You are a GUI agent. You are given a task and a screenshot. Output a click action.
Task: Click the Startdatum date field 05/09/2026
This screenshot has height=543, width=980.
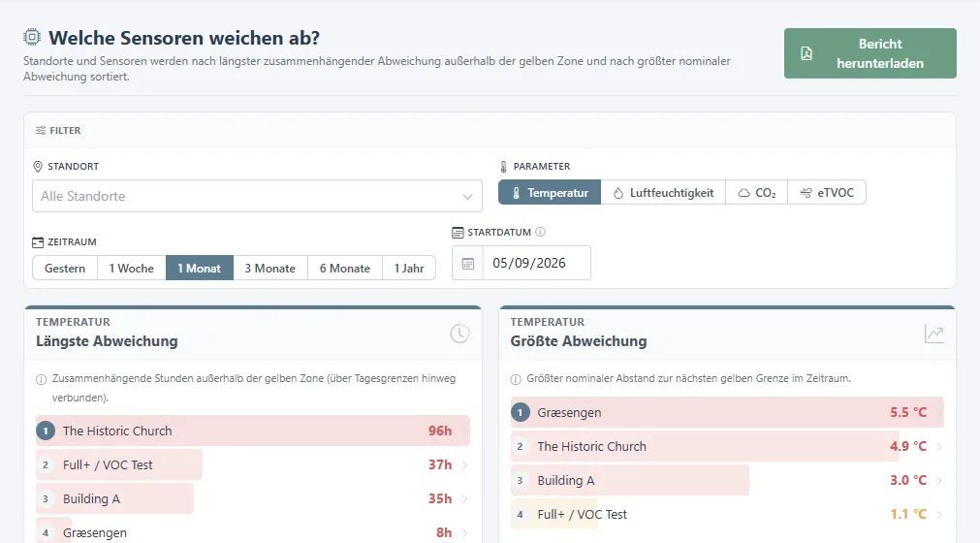tap(536, 263)
